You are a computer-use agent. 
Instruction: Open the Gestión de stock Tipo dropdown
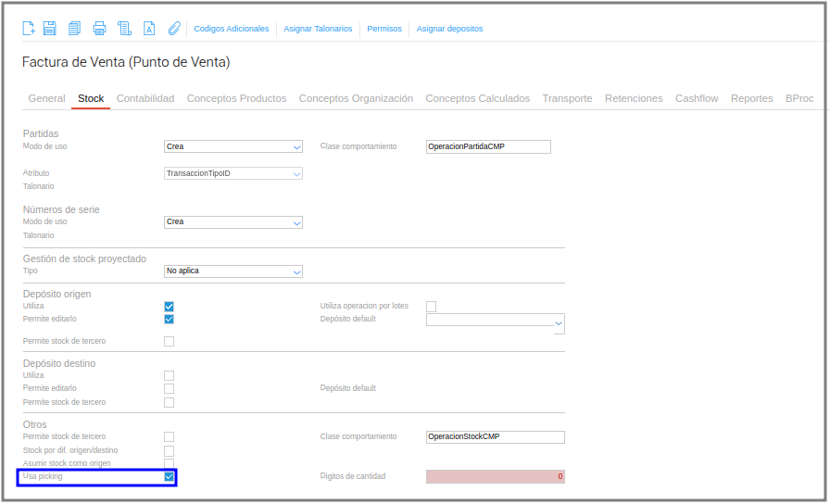(x=233, y=271)
